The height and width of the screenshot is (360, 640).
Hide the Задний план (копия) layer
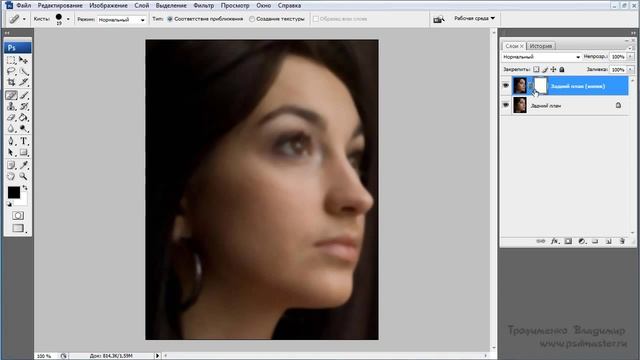pyautogui.click(x=506, y=86)
